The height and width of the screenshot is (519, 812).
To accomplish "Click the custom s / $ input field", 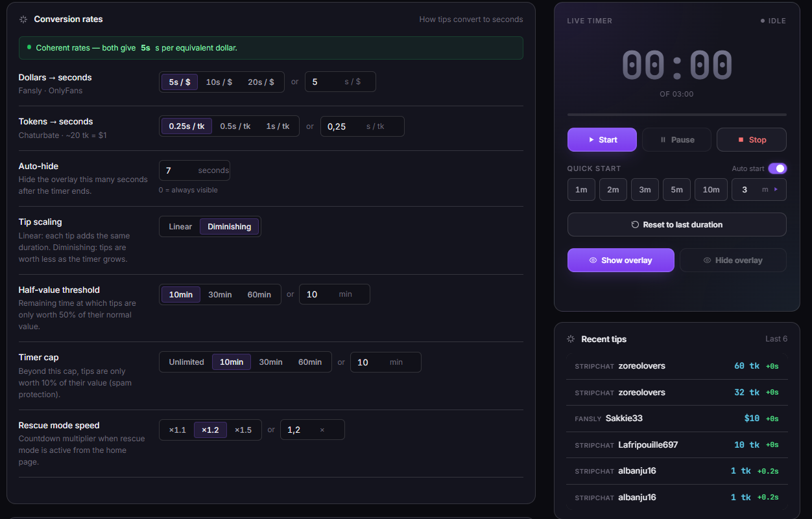I will (x=340, y=82).
